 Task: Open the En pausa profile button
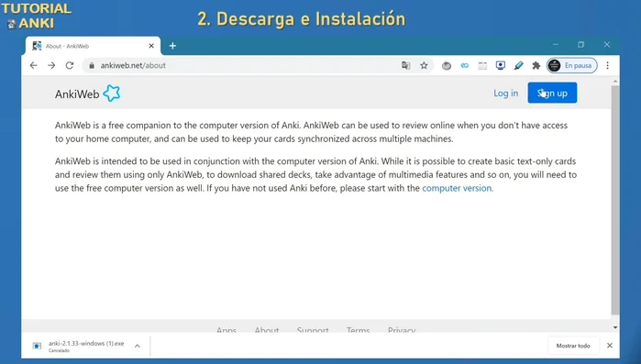tap(572, 65)
